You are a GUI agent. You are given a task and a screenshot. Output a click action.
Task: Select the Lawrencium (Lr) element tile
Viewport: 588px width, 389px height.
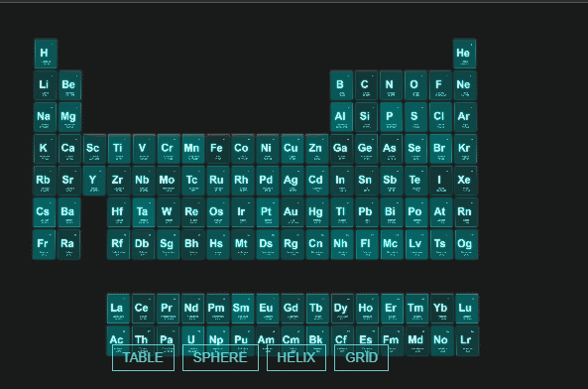point(467,340)
